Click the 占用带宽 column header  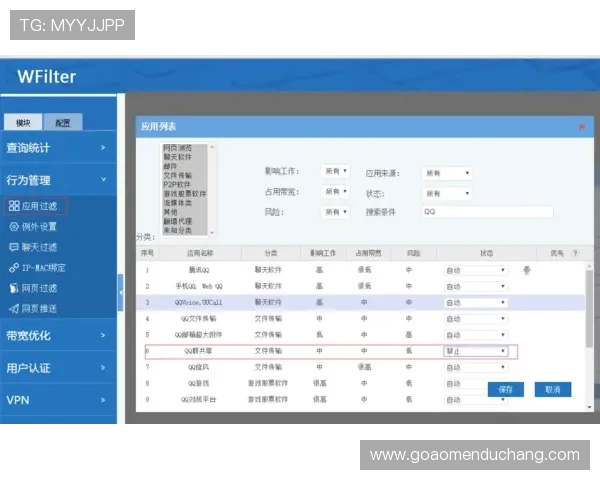pyautogui.click(x=368, y=253)
